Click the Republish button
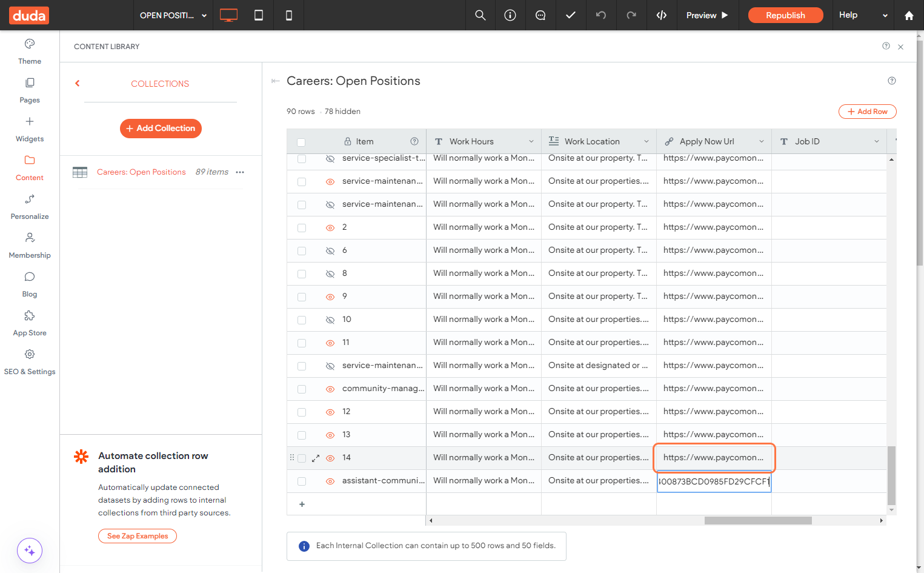The image size is (924, 573). click(785, 15)
